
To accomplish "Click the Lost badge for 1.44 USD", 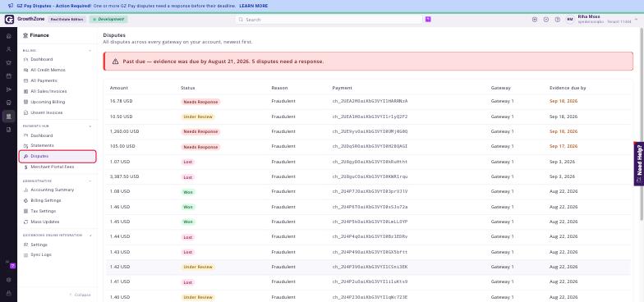I will click(x=187, y=237).
